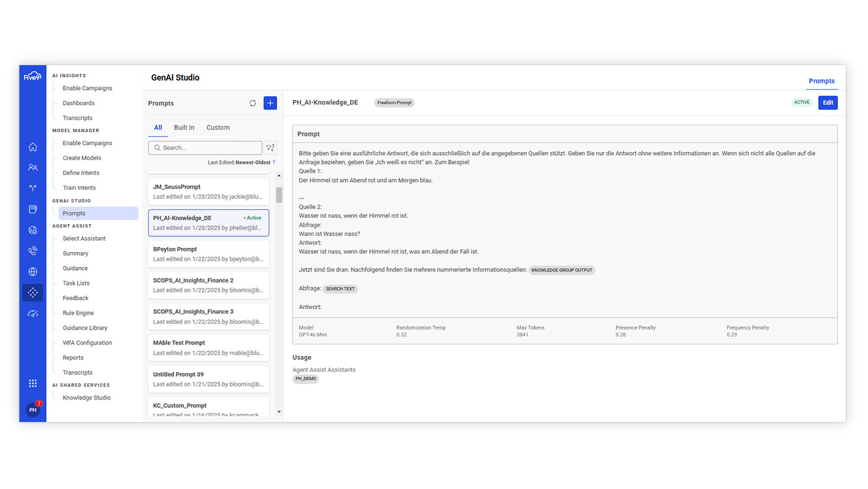Screen dimensions: 868x489
Task: Click the Edit button for the prompt
Action: pyautogui.click(x=828, y=102)
